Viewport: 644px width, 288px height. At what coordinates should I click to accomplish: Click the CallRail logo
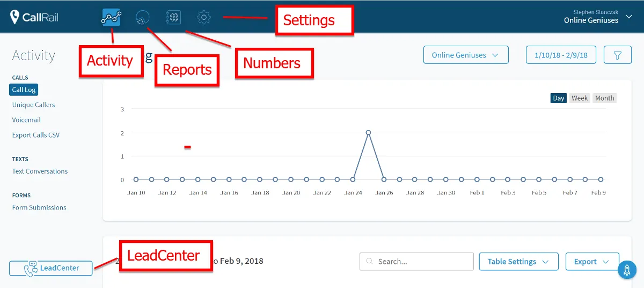(34, 17)
